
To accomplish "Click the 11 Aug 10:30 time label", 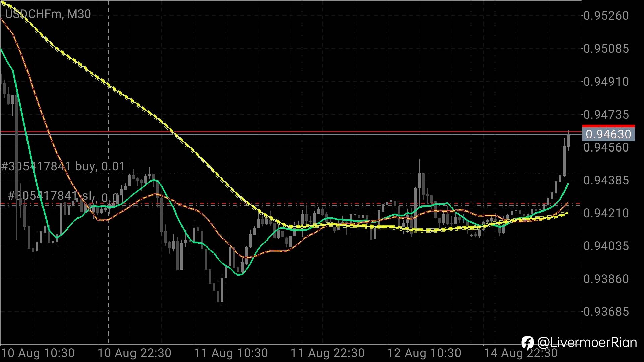I will tap(231, 353).
